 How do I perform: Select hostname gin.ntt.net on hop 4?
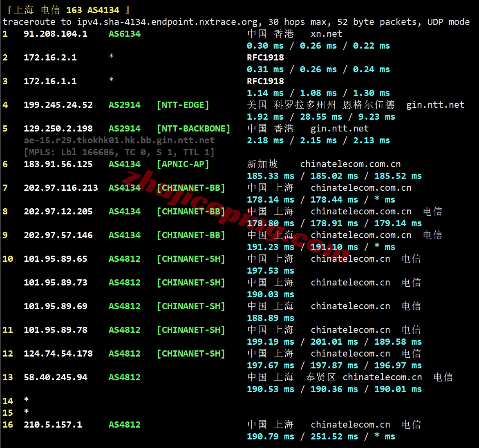pos(434,105)
